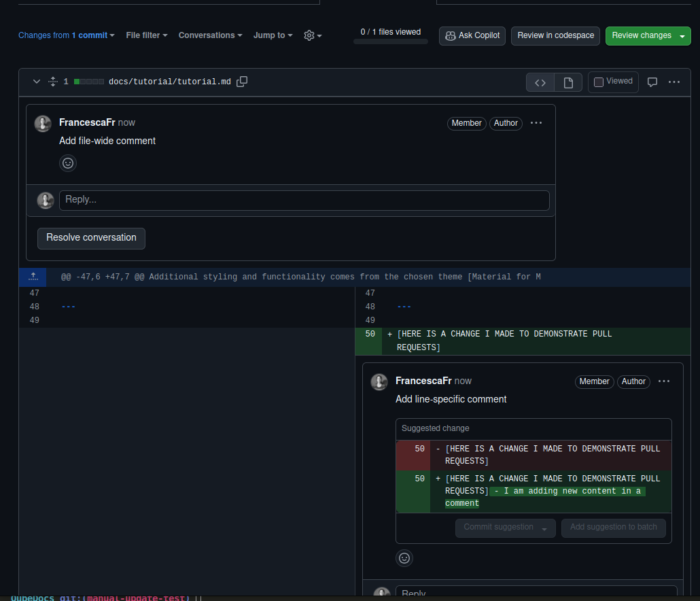Image resolution: width=700 pixels, height=601 pixels.
Task: Click FrancescaFr name on file-wide comment
Action: tap(87, 122)
